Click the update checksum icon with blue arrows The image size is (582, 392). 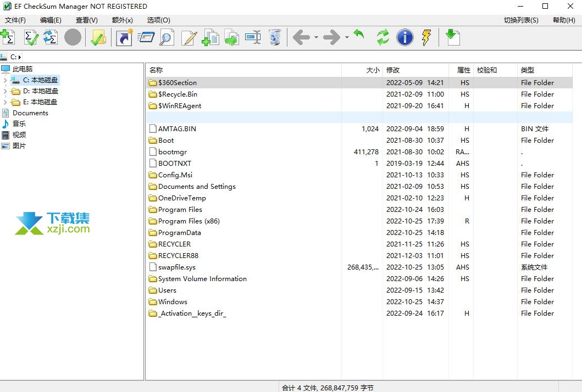[51, 37]
